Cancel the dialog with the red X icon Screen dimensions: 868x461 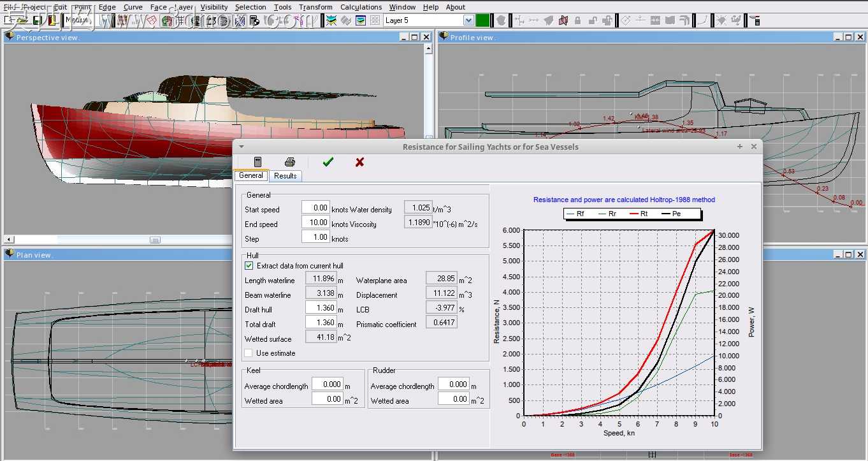tap(359, 162)
